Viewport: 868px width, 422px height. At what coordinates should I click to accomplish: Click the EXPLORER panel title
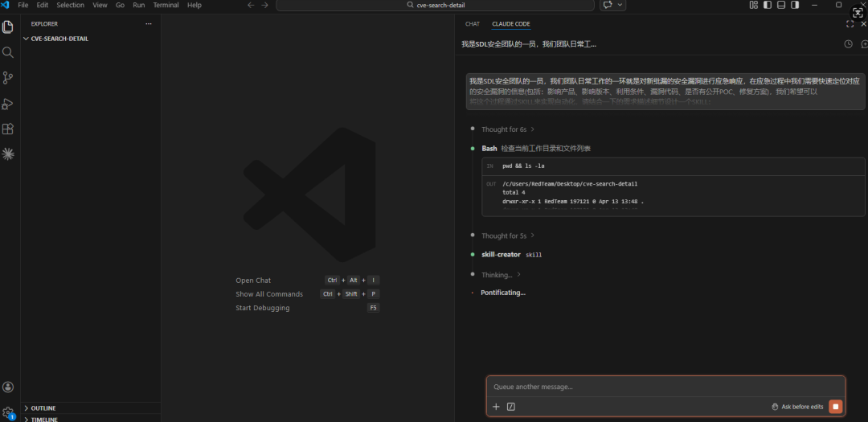click(x=44, y=24)
